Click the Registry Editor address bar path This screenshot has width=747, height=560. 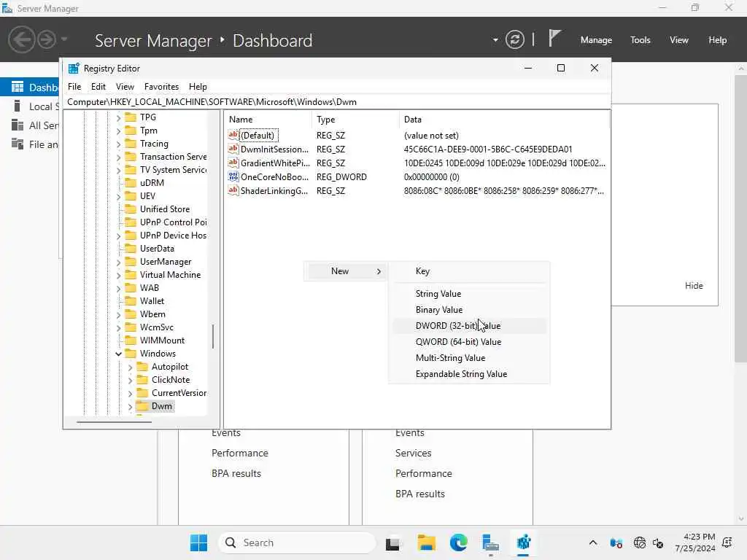point(337,102)
